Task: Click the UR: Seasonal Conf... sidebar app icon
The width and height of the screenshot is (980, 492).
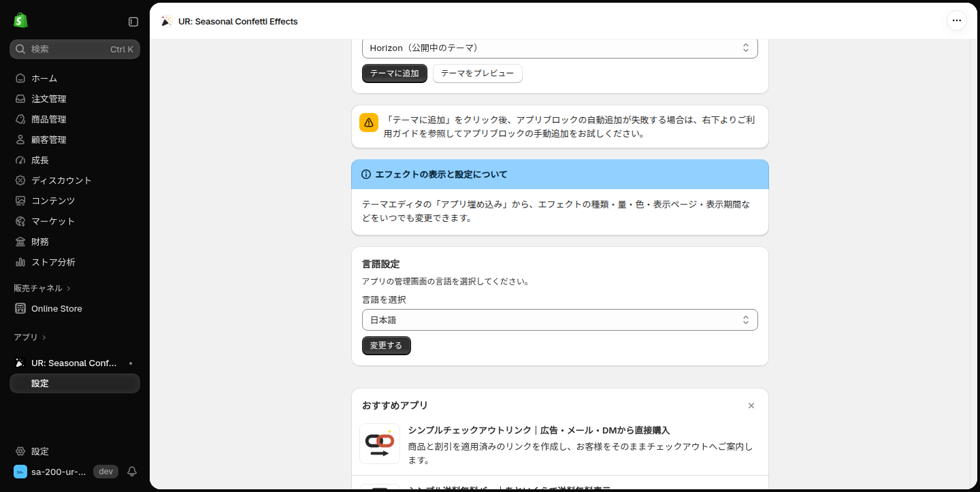Action: click(20, 363)
